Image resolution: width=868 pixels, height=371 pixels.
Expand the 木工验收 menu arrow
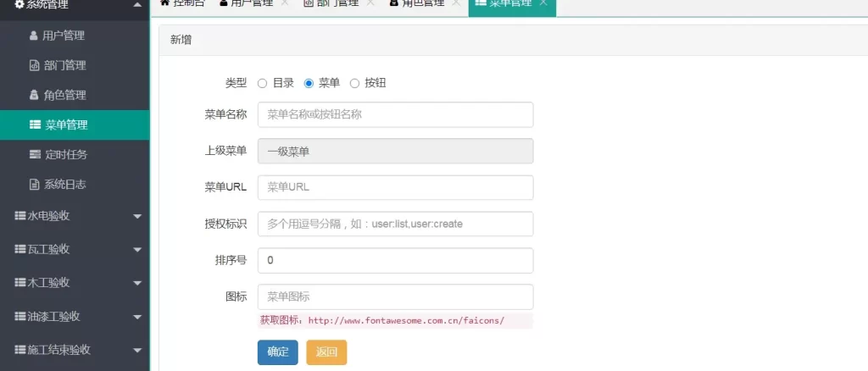138,284
